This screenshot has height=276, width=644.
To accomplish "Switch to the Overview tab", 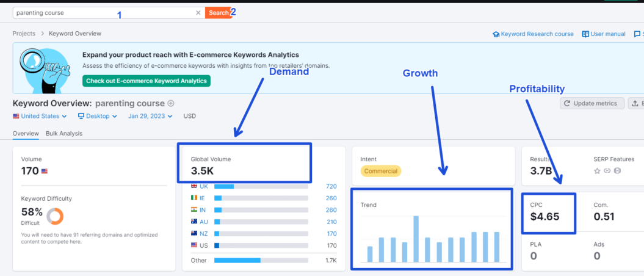I will coord(26,134).
